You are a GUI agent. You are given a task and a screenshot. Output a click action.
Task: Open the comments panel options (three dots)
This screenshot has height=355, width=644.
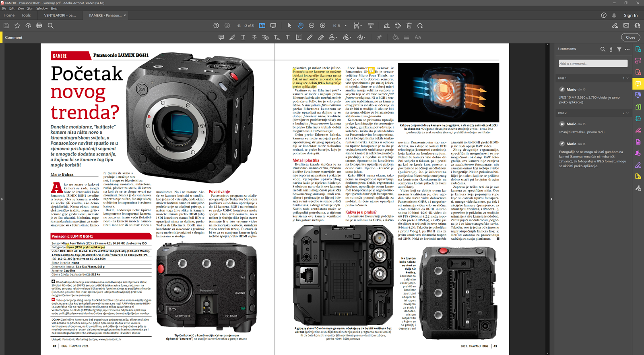[x=627, y=49]
